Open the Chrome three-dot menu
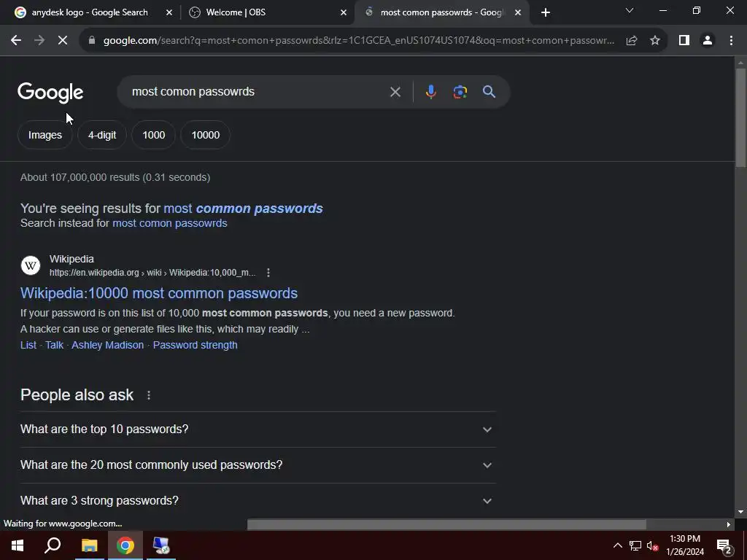This screenshot has height=560, width=747. tap(731, 41)
